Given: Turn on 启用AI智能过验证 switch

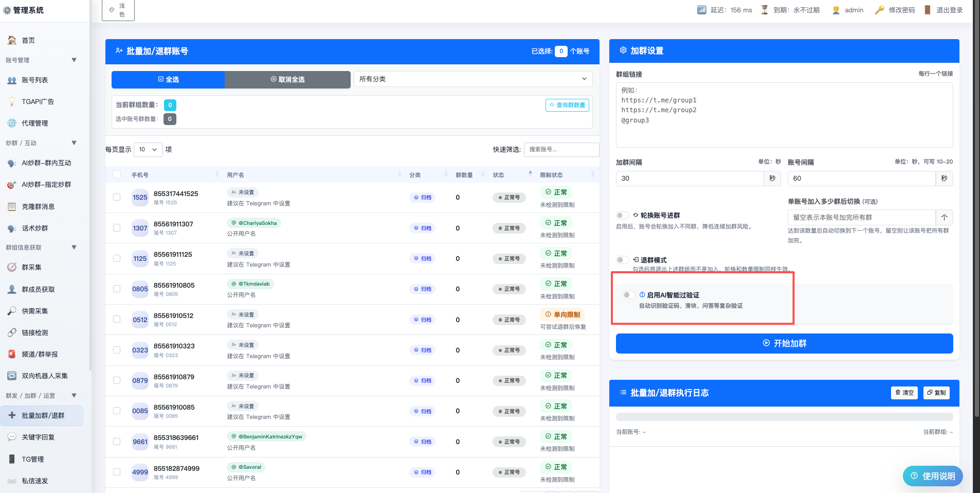Looking at the screenshot, I should click(628, 295).
